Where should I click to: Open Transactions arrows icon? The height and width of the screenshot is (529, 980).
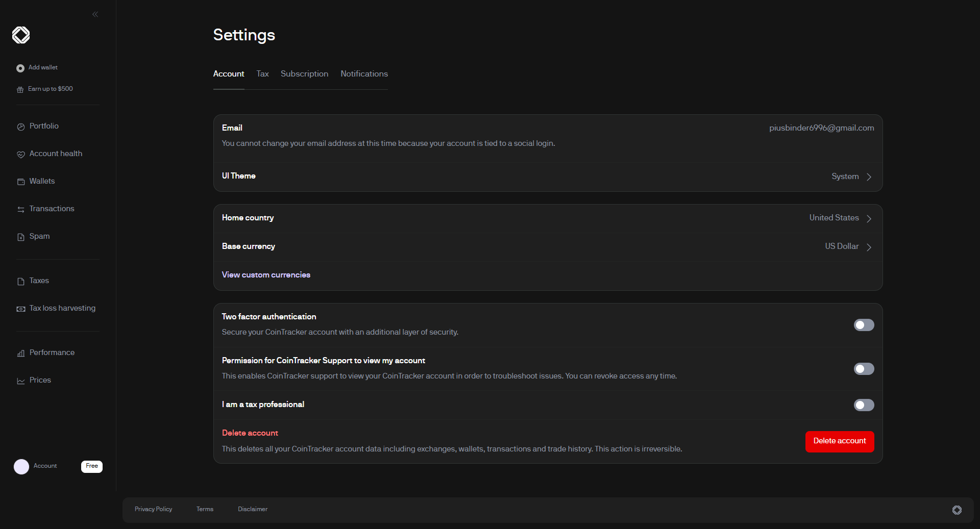point(21,209)
